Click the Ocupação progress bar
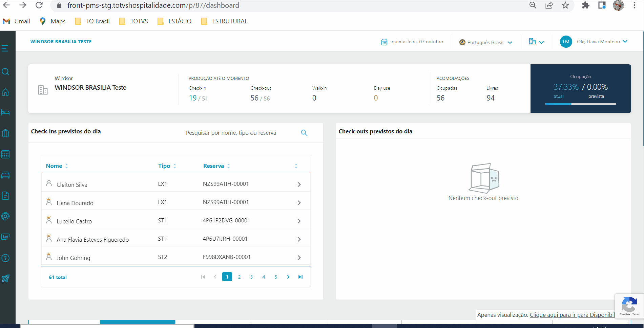 point(581,104)
